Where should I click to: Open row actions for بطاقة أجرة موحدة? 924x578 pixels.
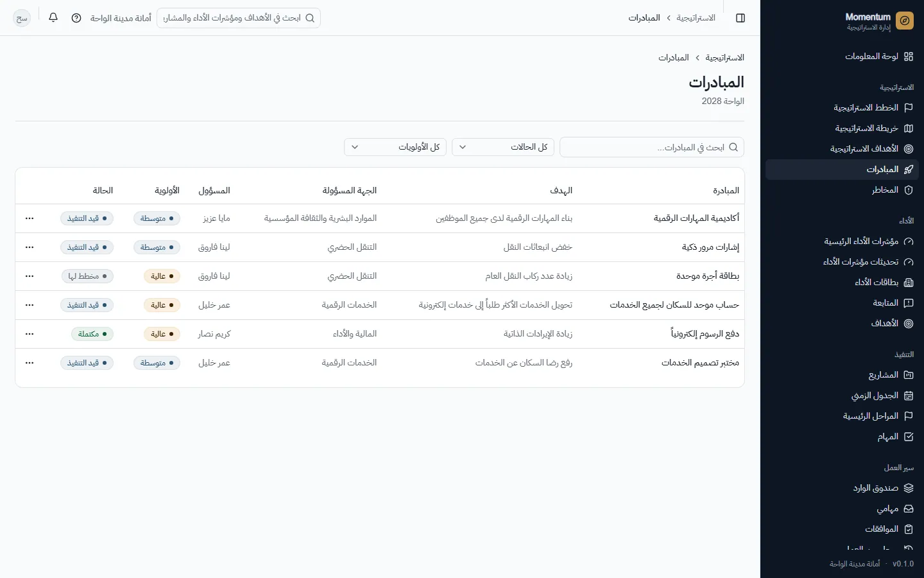click(30, 276)
